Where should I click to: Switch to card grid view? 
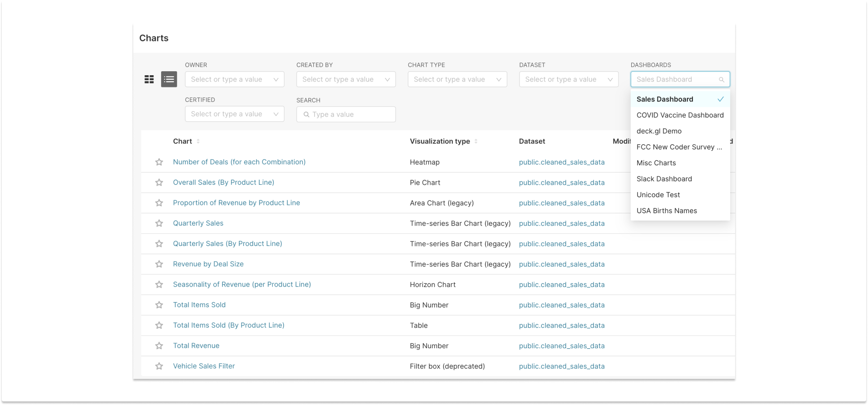pos(149,79)
